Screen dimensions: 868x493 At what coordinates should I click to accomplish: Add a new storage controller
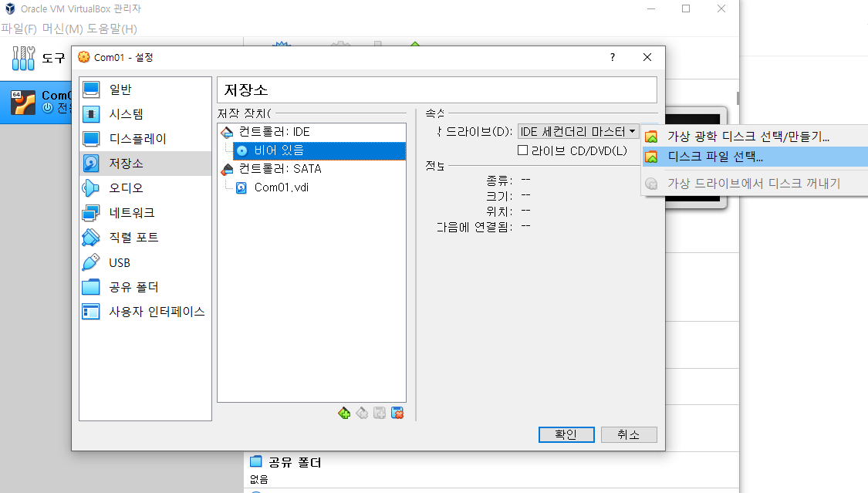tap(344, 414)
